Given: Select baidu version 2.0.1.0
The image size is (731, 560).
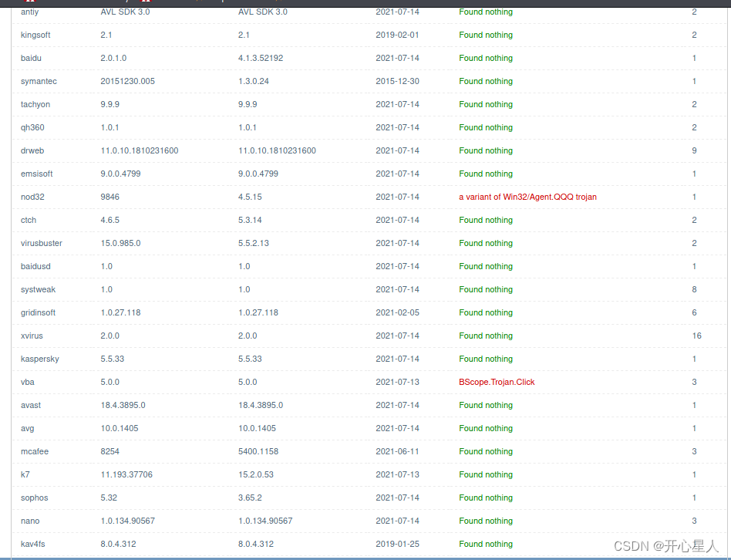Looking at the screenshot, I should (114, 59).
